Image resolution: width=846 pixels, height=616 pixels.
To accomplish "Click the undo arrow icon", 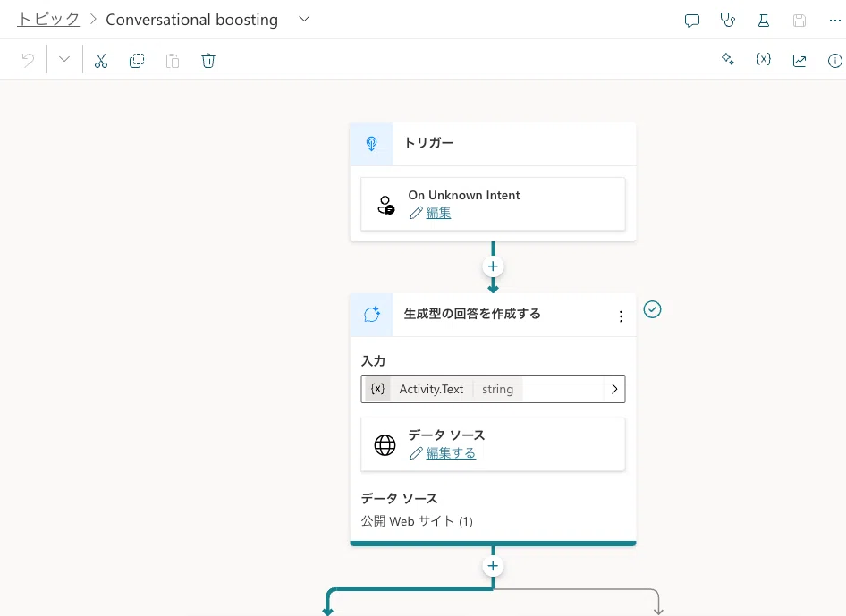I will (x=28, y=60).
